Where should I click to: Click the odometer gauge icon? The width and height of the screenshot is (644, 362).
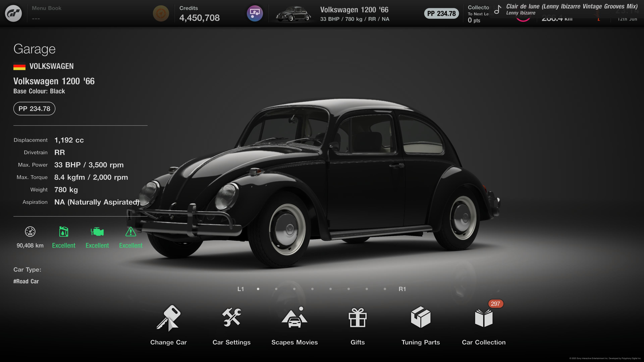[x=30, y=232]
